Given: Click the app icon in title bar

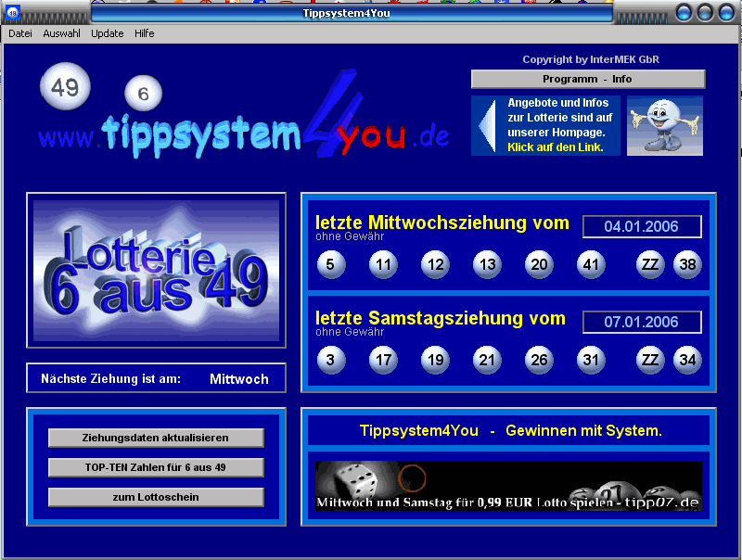Looking at the screenshot, I should tap(13, 13).
